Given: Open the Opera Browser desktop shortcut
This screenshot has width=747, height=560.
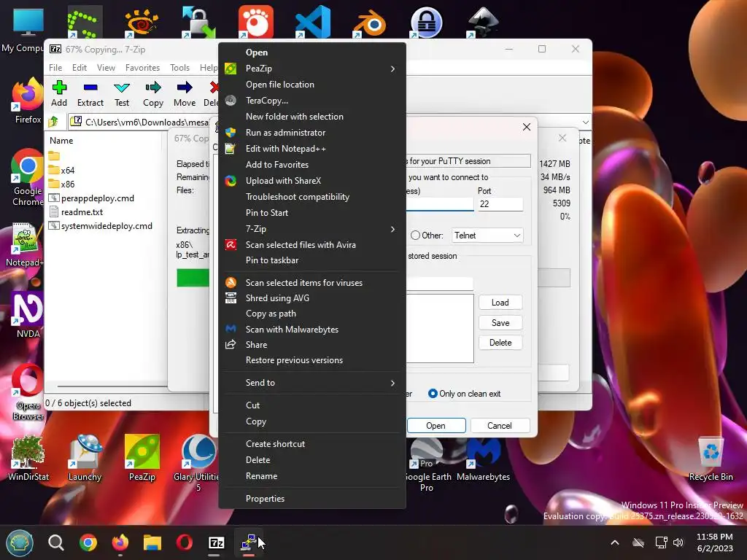Looking at the screenshot, I should [28, 392].
